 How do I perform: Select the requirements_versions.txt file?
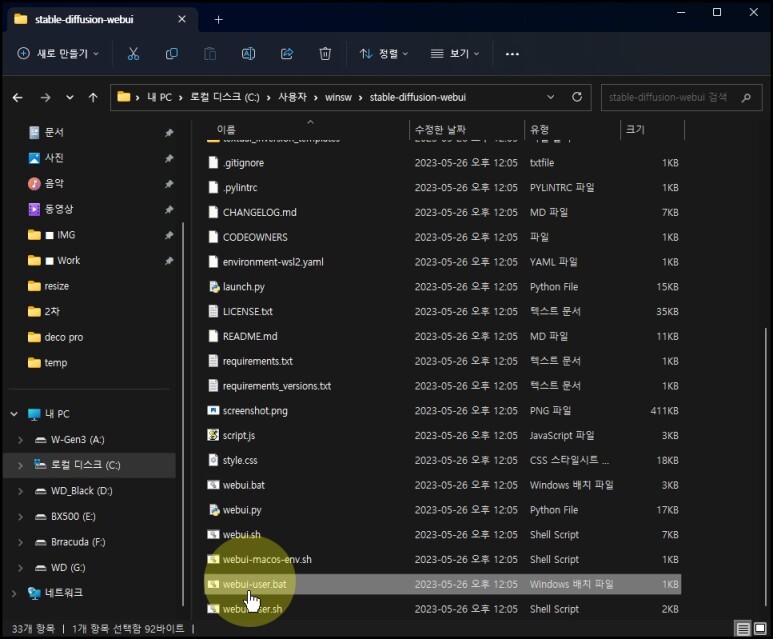click(x=443, y=386)
